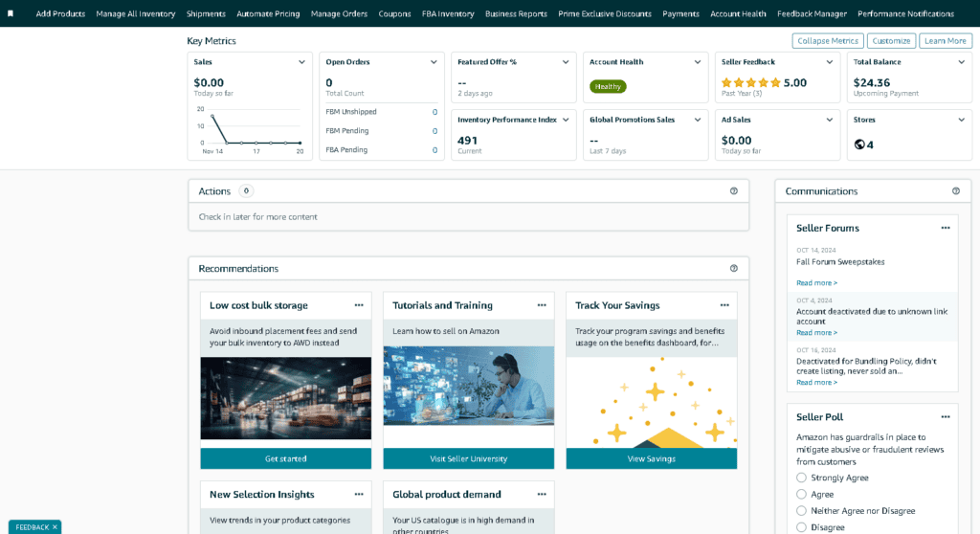Open Prime Exclusive Discounts menu item
980x534 pixels.
(x=605, y=13)
